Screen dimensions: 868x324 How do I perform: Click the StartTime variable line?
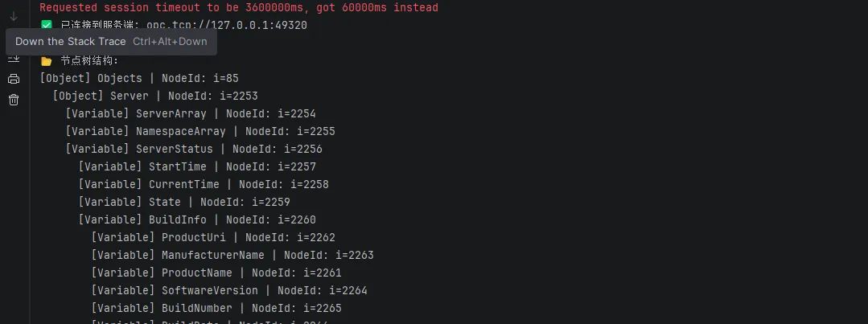198,167
